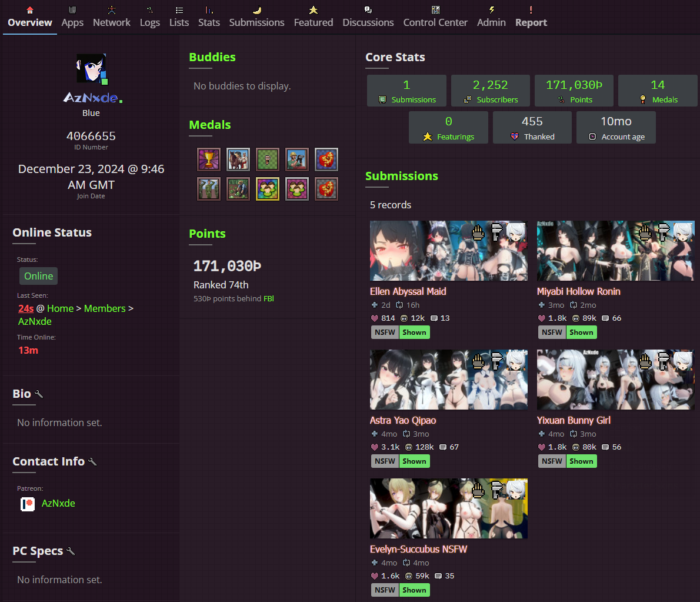
Task: Click the Submissions core stat tile
Action: pyautogui.click(x=406, y=91)
